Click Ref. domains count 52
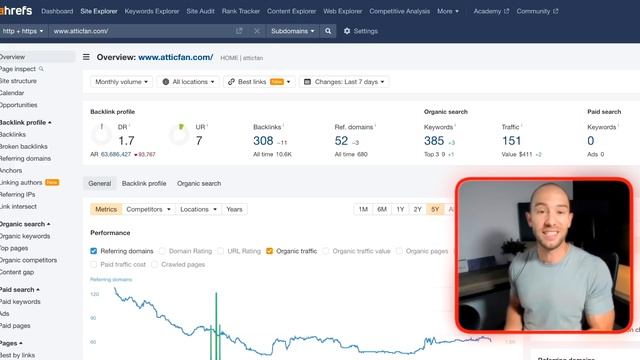This screenshot has width=640, height=360. [341, 141]
